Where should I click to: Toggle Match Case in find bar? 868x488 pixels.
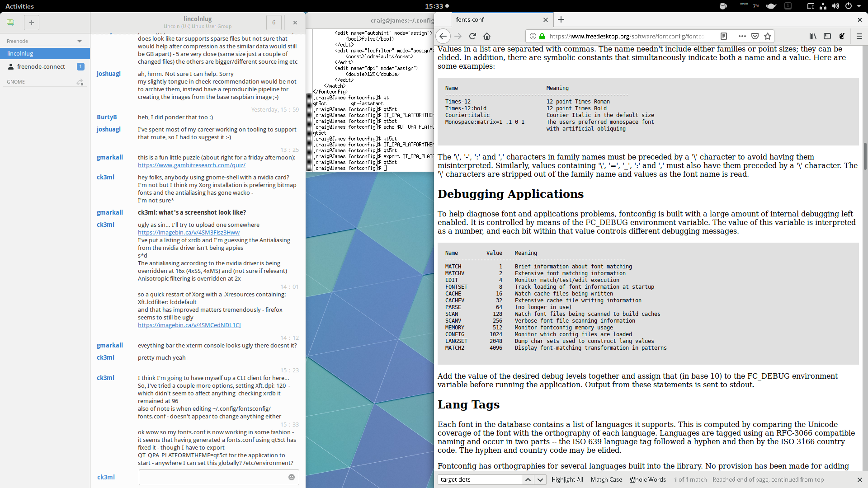[606, 480]
